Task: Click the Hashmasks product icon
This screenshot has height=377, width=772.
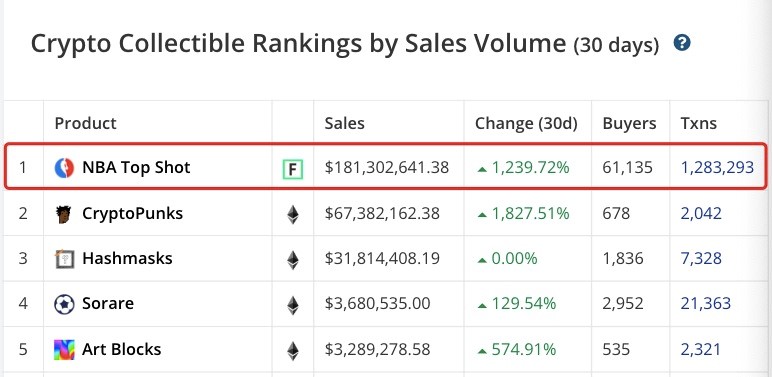Action: [x=64, y=259]
